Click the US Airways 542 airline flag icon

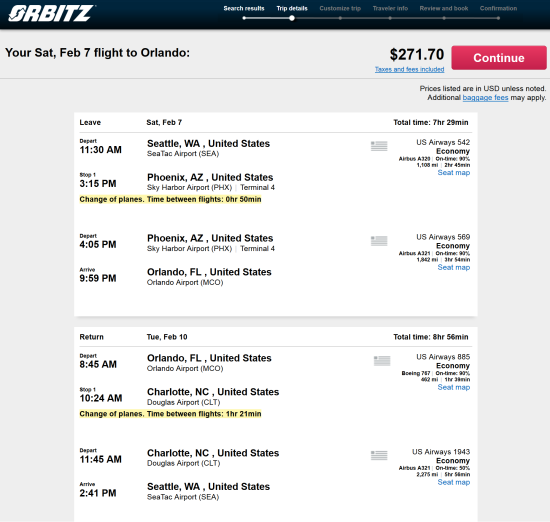tap(379, 146)
